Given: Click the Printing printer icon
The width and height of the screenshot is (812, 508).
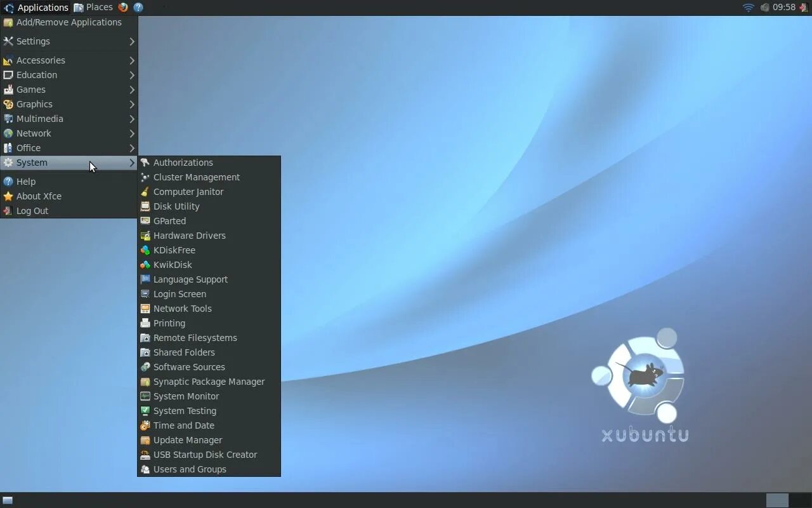Looking at the screenshot, I should tap(145, 323).
